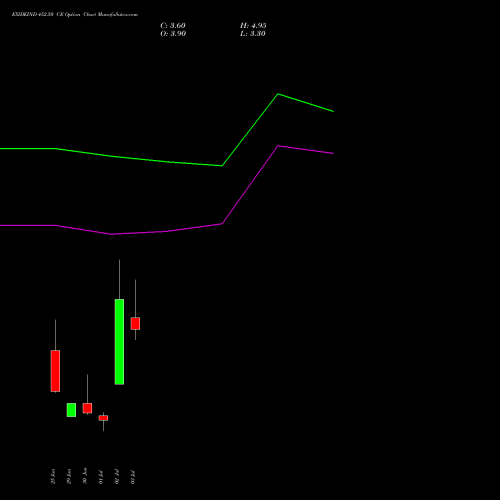Screen dimensions: 500x500
Task: Select the small green candle above 29 Jun
Action: pos(71,410)
